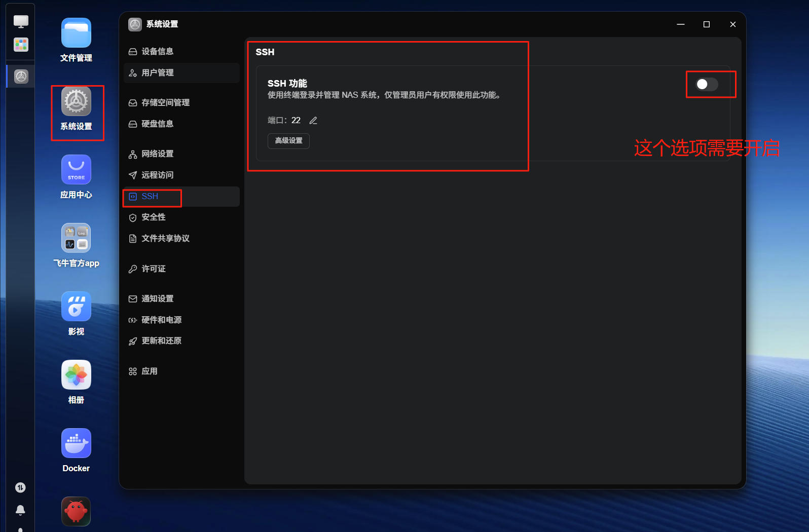The height and width of the screenshot is (532, 809).
Task: Open 远程访问 settings
Action: pyautogui.click(x=181, y=175)
